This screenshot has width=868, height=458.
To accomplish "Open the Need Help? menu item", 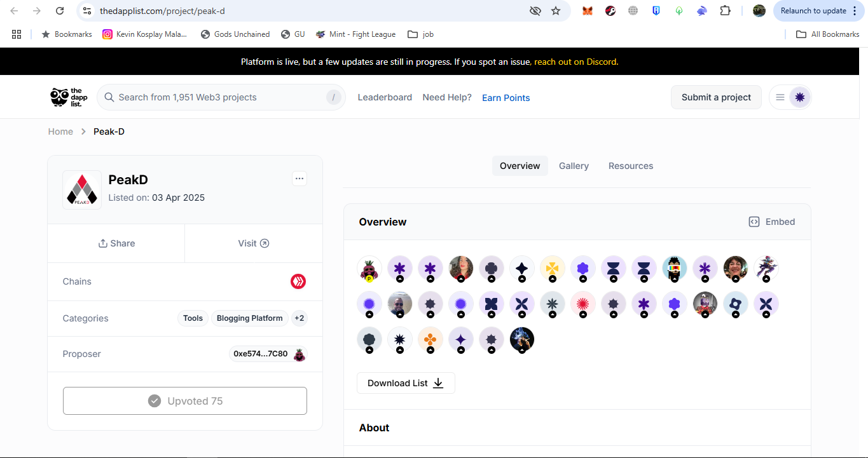I will point(447,97).
